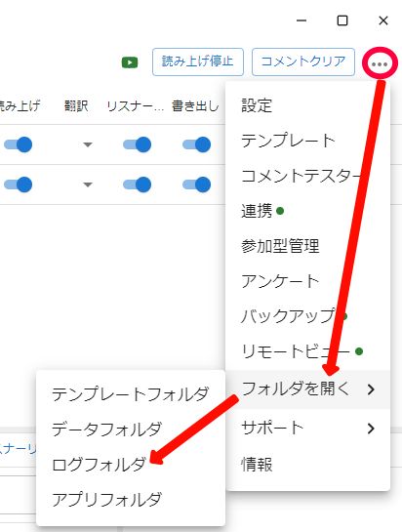The height and width of the screenshot is (532, 402).
Task: Open the テンプレートフォルダ entry
Action: [x=131, y=394]
